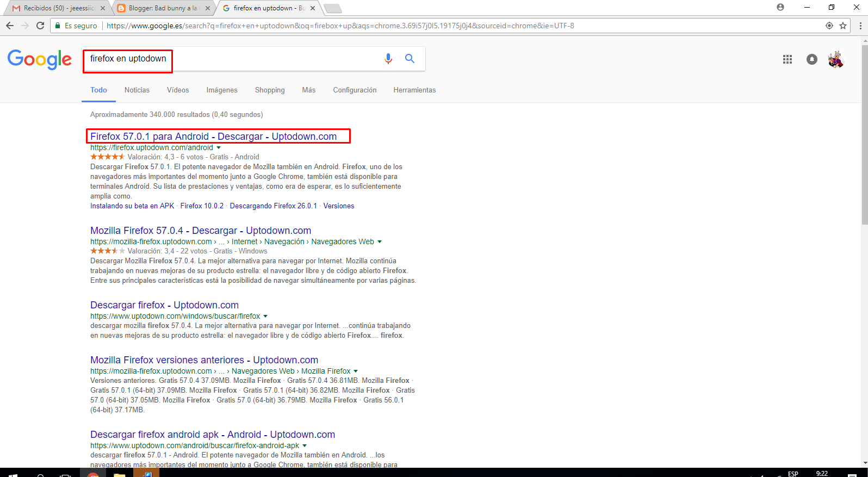This screenshot has width=868, height=477.
Task: Close the Blogger Bad bunny tab
Action: pyautogui.click(x=207, y=8)
